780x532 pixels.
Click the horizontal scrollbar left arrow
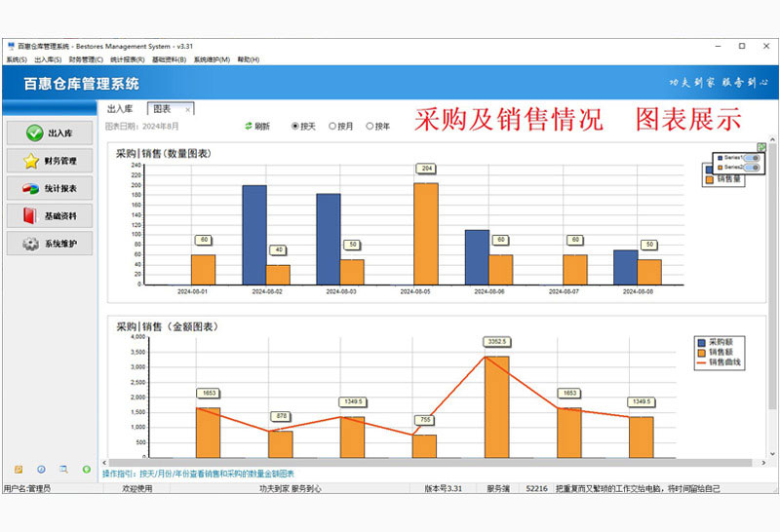[104, 463]
